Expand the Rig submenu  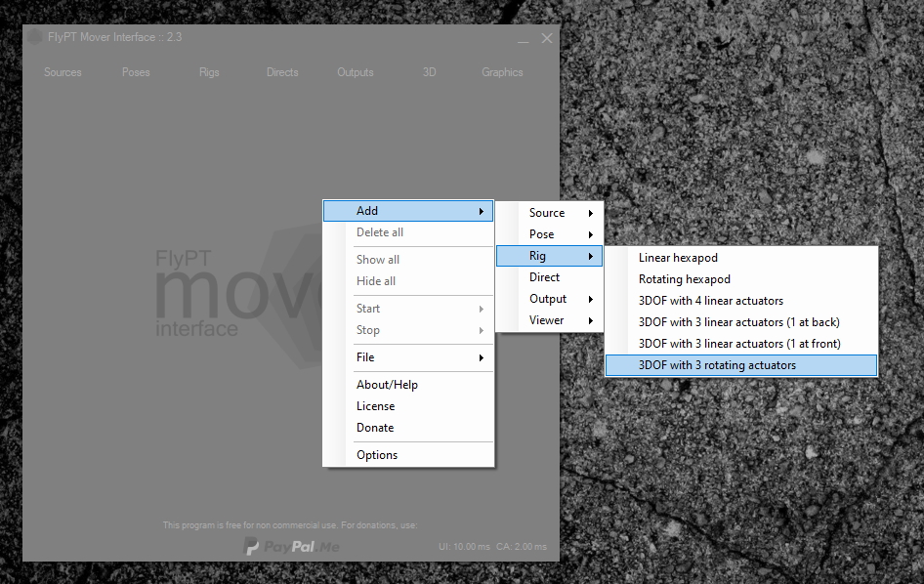(x=549, y=256)
